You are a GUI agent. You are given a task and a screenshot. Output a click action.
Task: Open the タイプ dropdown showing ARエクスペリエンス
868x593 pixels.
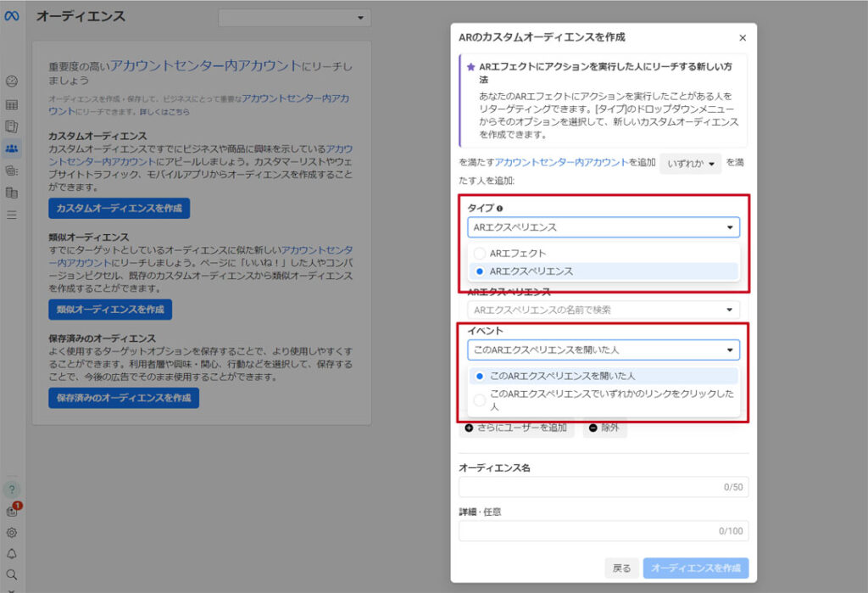[x=602, y=227]
